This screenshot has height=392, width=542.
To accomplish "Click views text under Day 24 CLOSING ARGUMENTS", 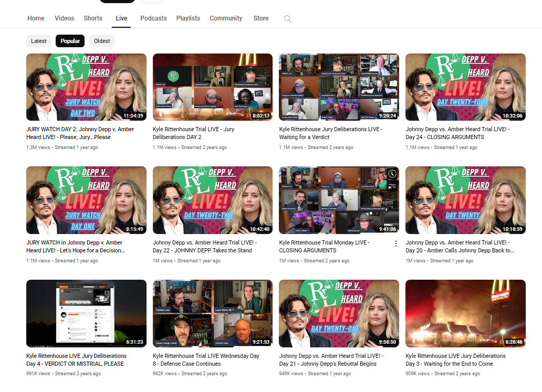I will click(x=441, y=147).
